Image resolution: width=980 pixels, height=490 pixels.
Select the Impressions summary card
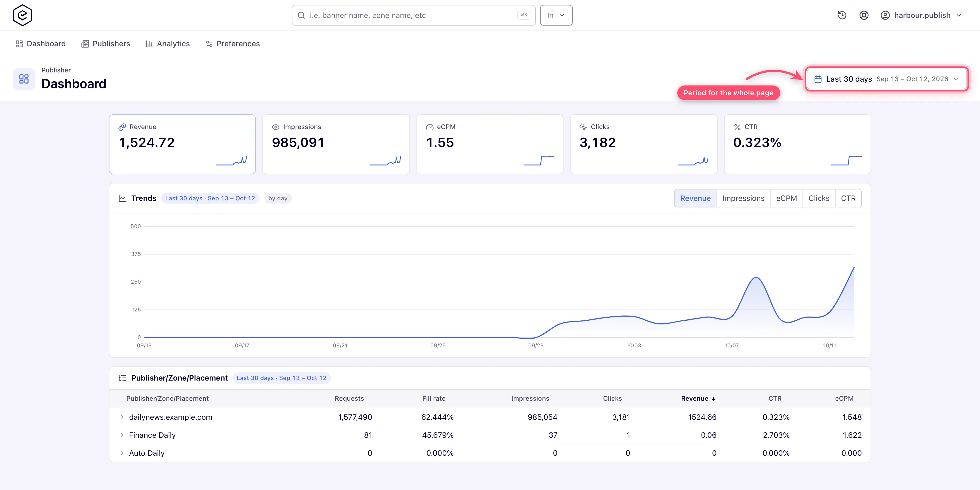tap(336, 144)
